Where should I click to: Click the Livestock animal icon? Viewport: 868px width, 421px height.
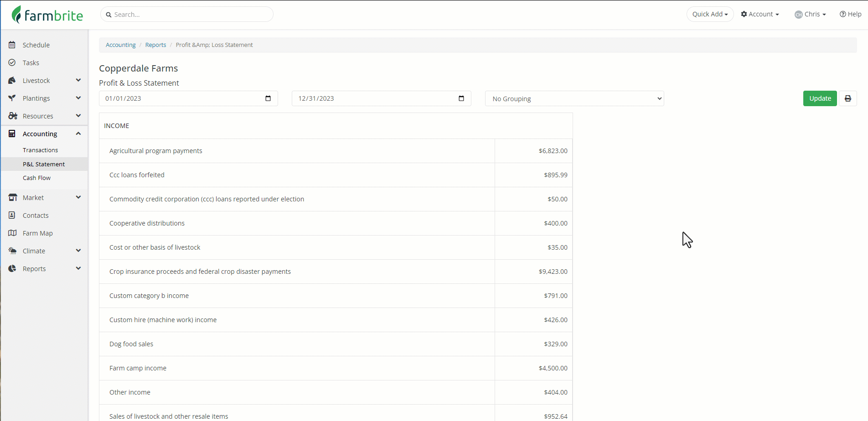(12, 80)
